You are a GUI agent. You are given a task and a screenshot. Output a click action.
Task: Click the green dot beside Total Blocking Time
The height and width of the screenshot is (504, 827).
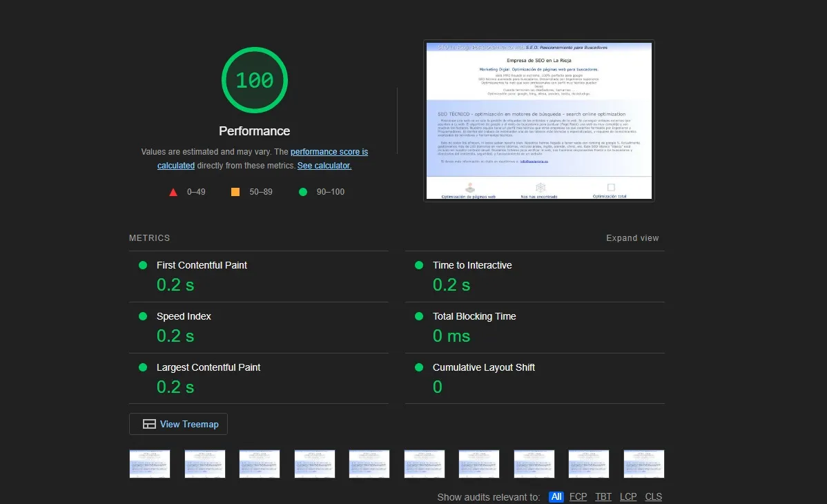pos(419,316)
